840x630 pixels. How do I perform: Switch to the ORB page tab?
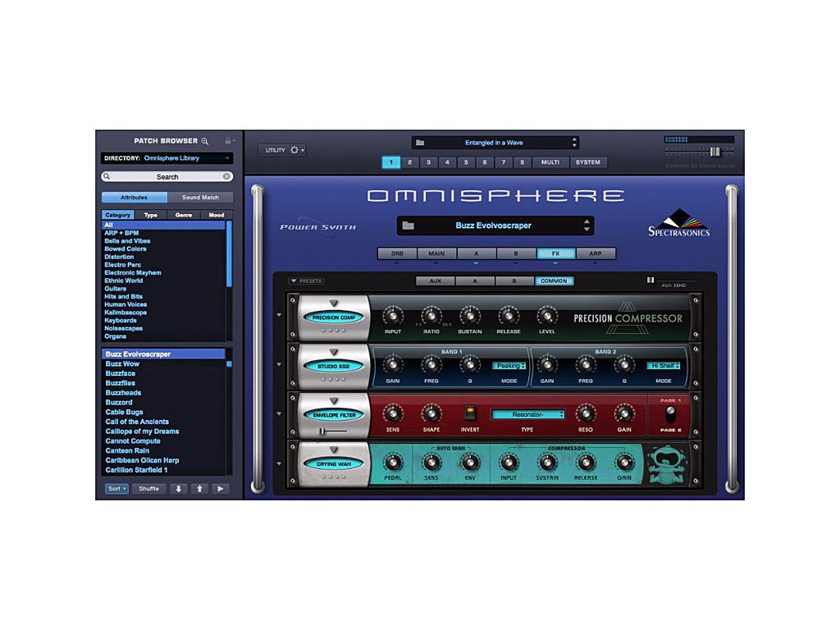(x=397, y=253)
